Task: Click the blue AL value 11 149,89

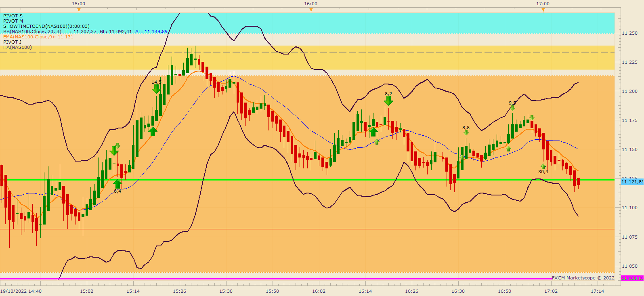Action: pyautogui.click(x=151, y=31)
